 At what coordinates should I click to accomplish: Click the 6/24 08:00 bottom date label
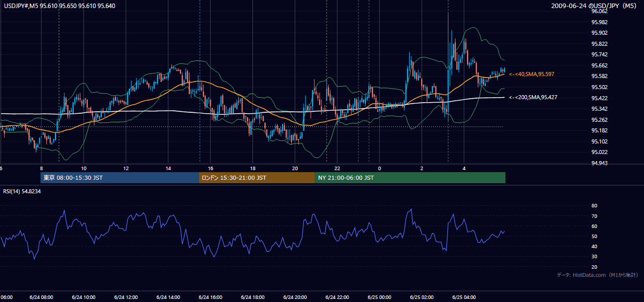pyautogui.click(x=41, y=297)
